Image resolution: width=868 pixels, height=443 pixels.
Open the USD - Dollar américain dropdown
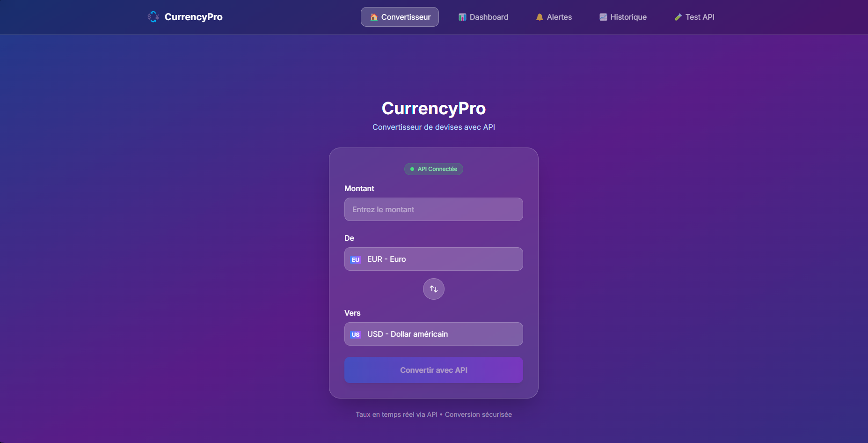click(x=434, y=334)
